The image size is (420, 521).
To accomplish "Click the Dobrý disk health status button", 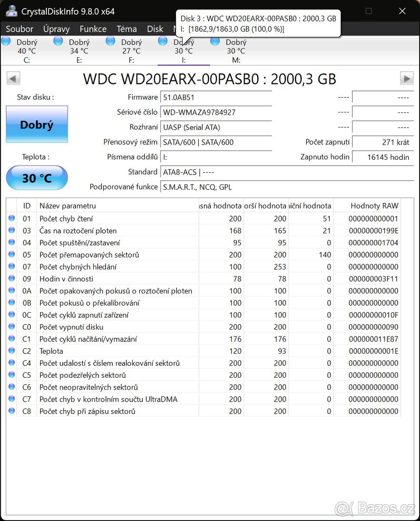I will (x=36, y=124).
